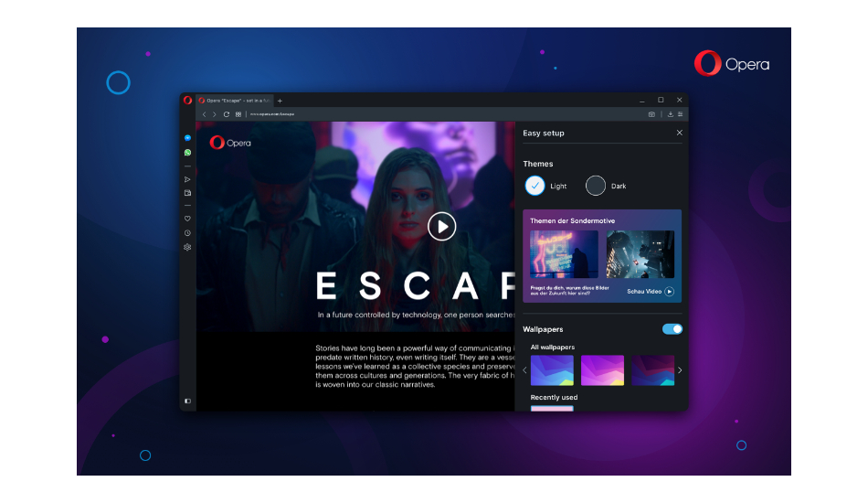Open the futuristic city theme image
The height and width of the screenshot is (503, 868).
point(640,254)
